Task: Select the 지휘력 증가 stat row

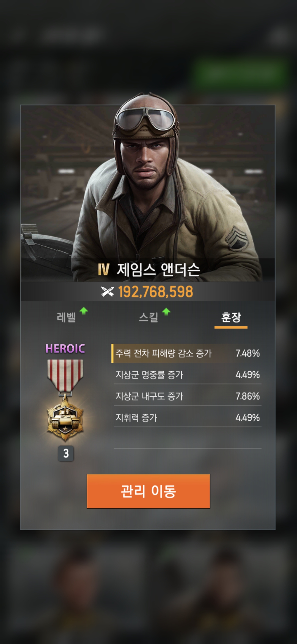Action: 188,417
